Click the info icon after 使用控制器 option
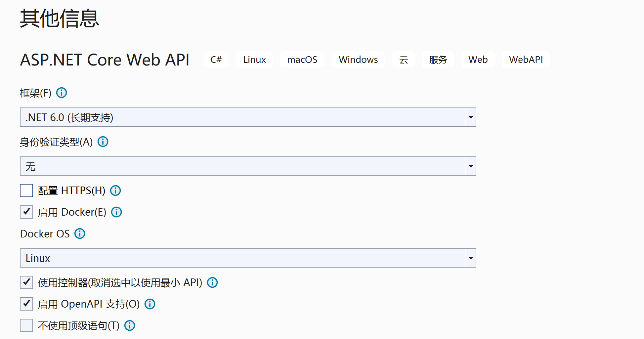The height and width of the screenshot is (339, 644). 213,283
